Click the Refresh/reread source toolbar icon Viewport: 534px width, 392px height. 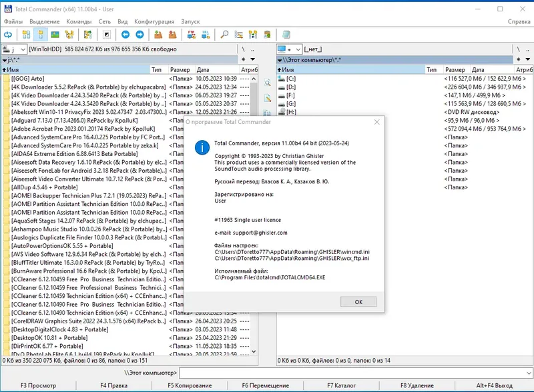[x=8, y=35]
